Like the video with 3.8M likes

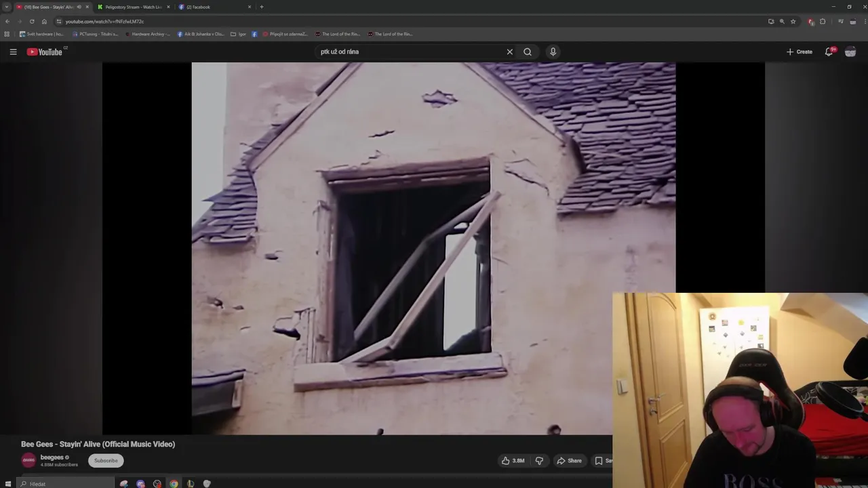tap(513, 460)
